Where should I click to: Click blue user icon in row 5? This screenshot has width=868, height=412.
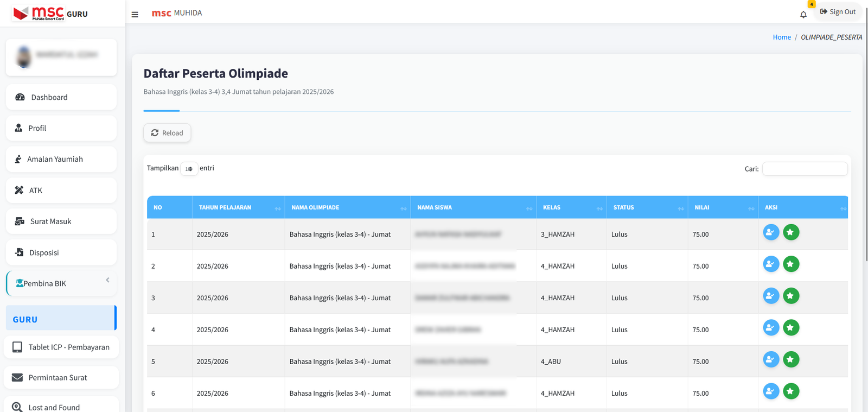(x=771, y=359)
